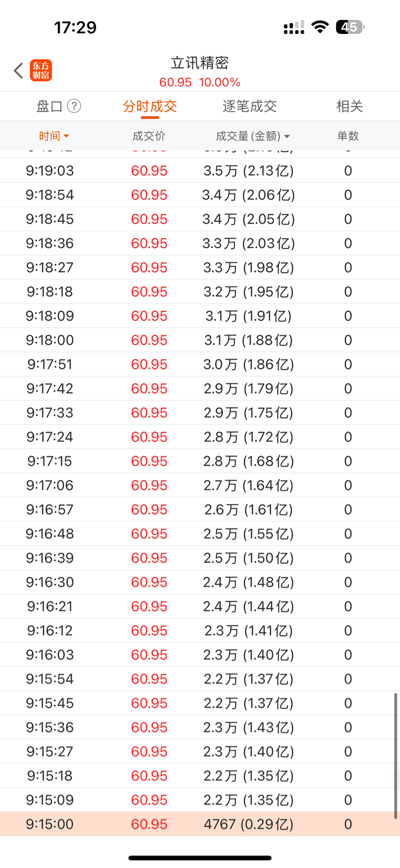Open the 相关 tab

[x=349, y=106]
